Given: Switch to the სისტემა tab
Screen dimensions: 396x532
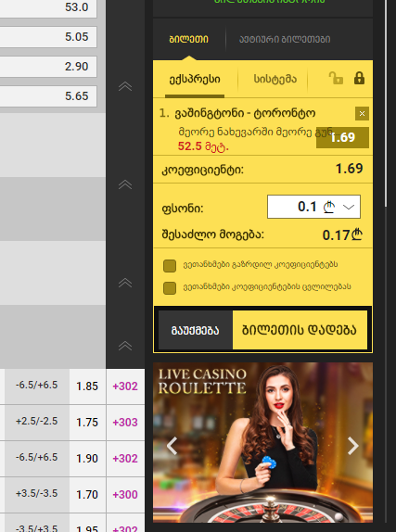Looking at the screenshot, I should coord(275,79).
